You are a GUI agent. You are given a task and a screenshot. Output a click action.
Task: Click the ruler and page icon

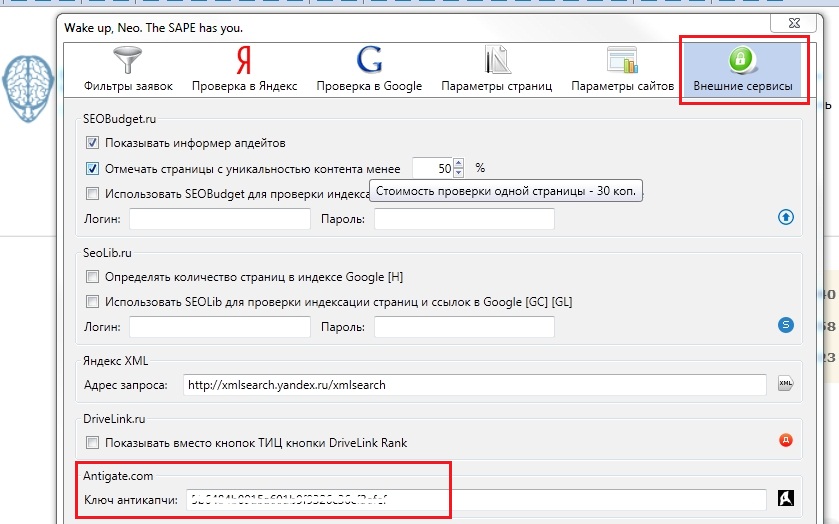497,60
